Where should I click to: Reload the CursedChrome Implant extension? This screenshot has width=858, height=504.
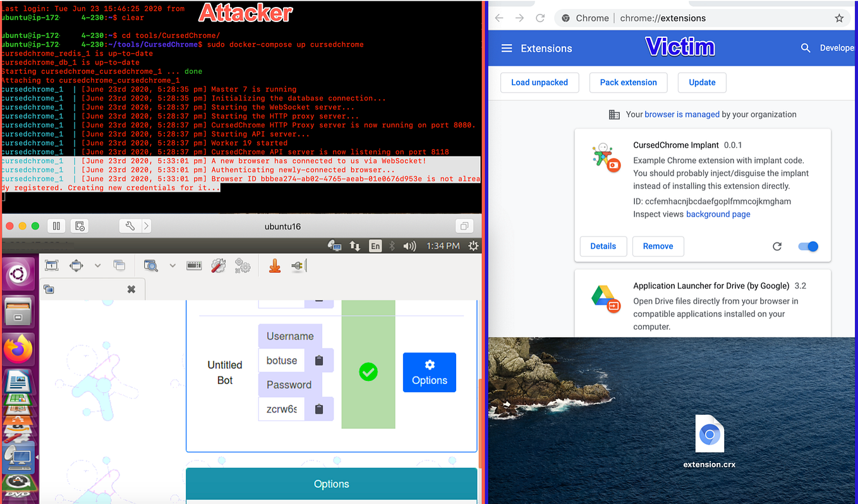pyautogui.click(x=777, y=246)
